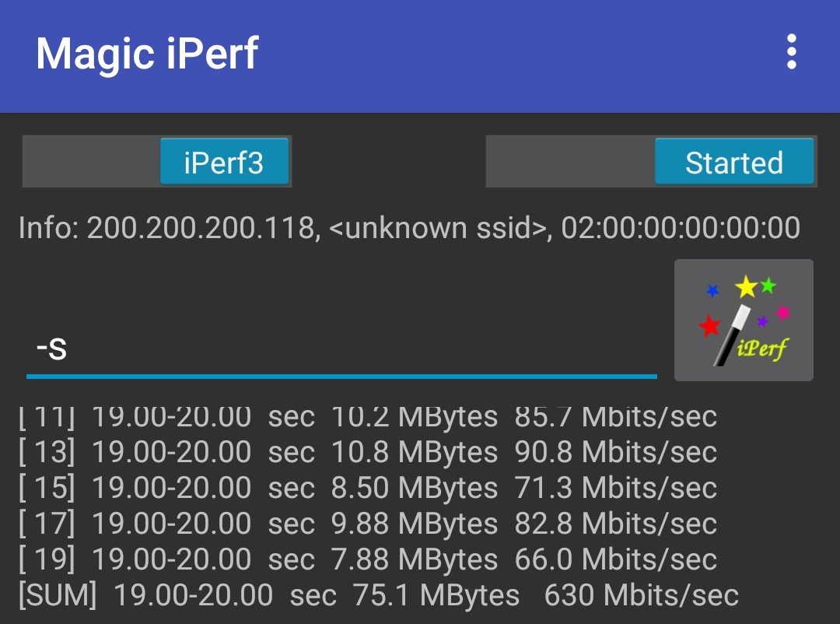
Task: Tap the 8.50 MBytes transfer value
Action: pyautogui.click(x=415, y=488)
